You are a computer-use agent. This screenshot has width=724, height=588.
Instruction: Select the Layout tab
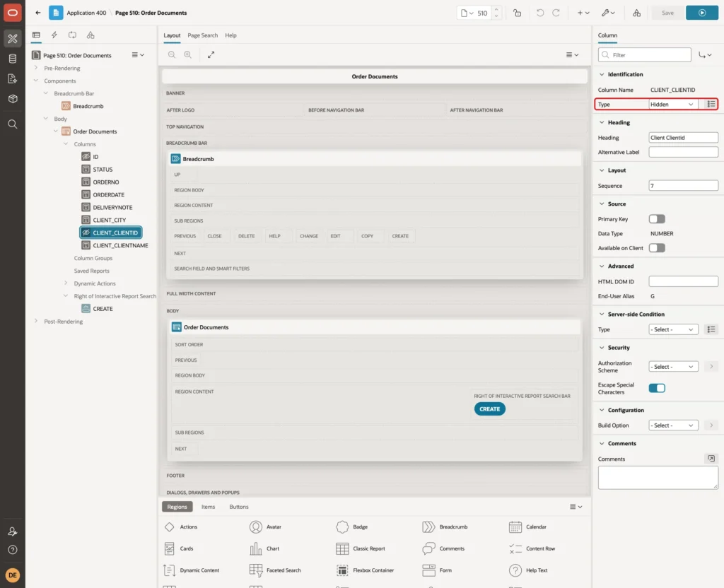click(172, 35)
